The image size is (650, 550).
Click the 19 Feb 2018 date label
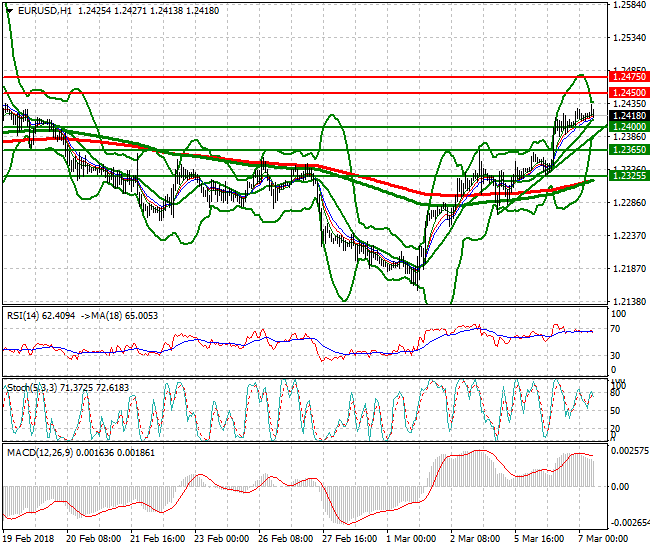[x=30, y=539]
